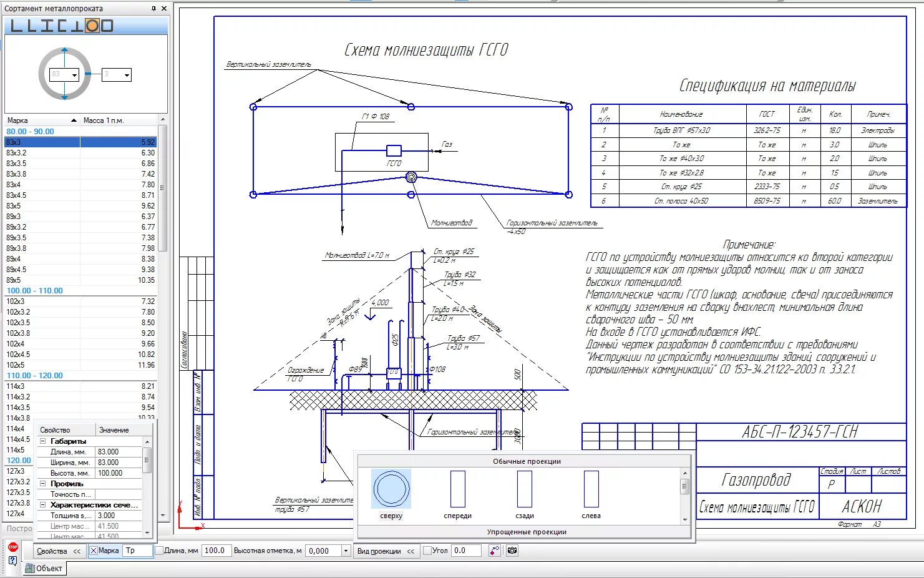Click scroll-up arrow of projections panel
924x578 pixels.
pyautogui.click(x=685, y=473)
